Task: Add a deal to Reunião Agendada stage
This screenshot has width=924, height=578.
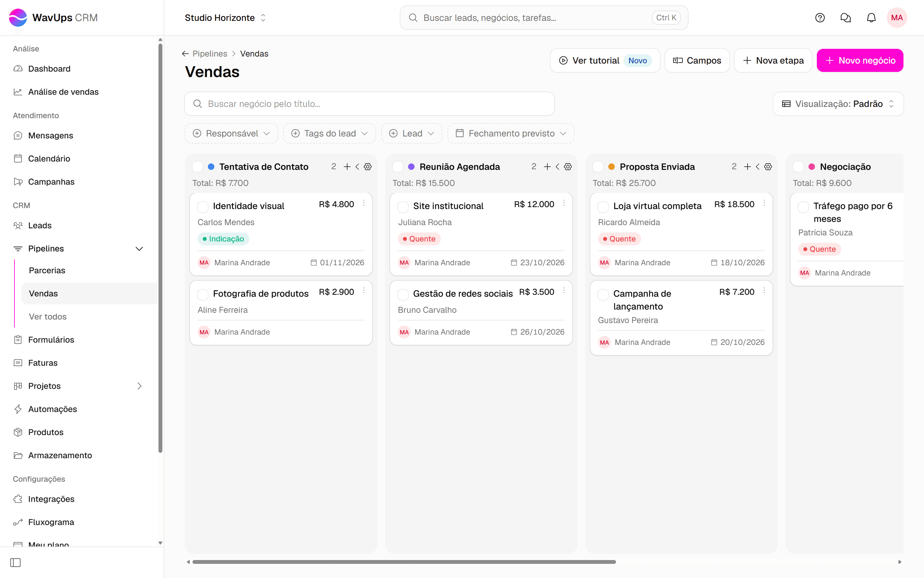Action: tap(547, 167)
